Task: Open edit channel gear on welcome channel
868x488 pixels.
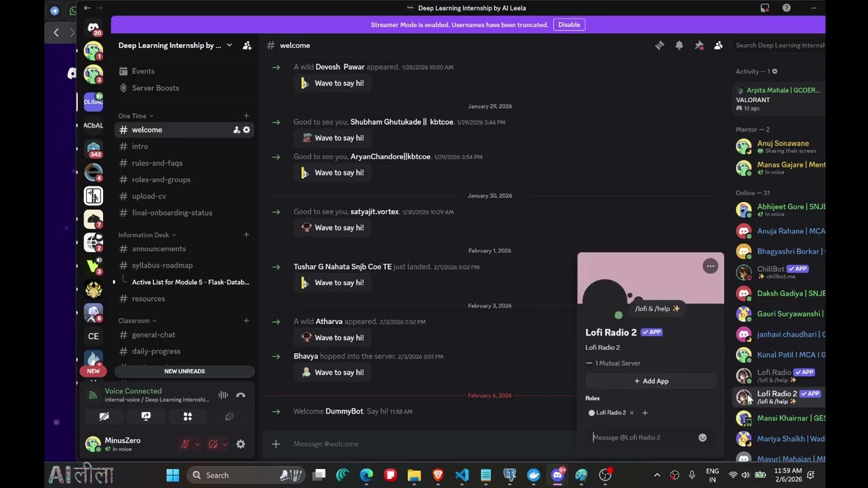Action: pyautogui.click(x=246, y=129)
